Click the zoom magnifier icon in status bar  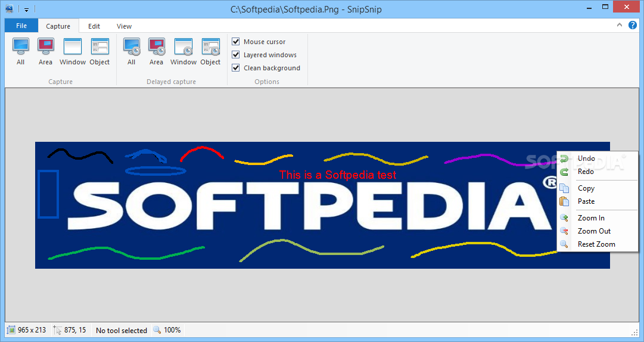click(157, 329)
